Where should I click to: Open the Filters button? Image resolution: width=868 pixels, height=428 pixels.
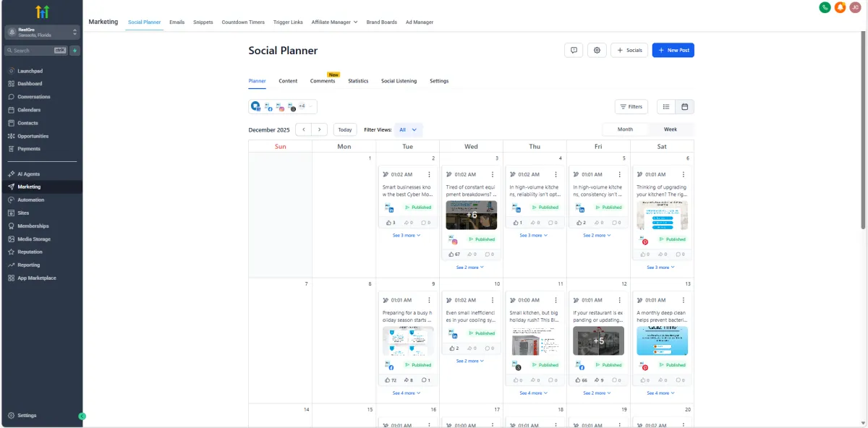pyautogui.click(x=631, y=106)
